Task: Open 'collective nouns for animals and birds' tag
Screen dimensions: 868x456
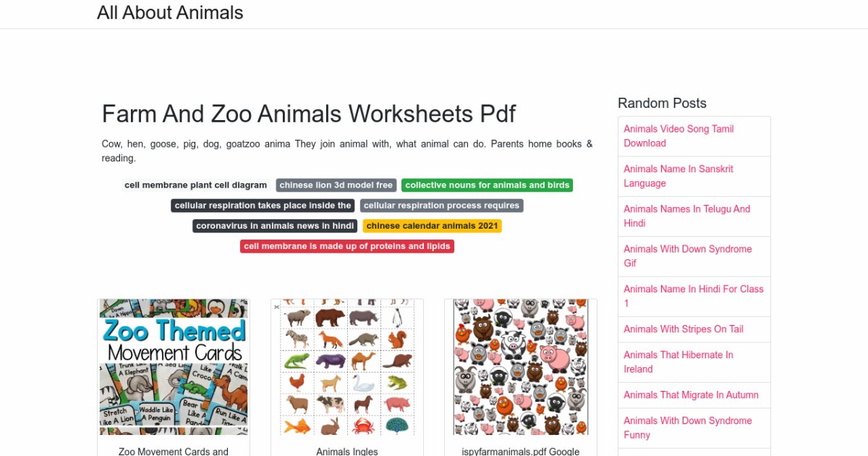Action: 487,185
